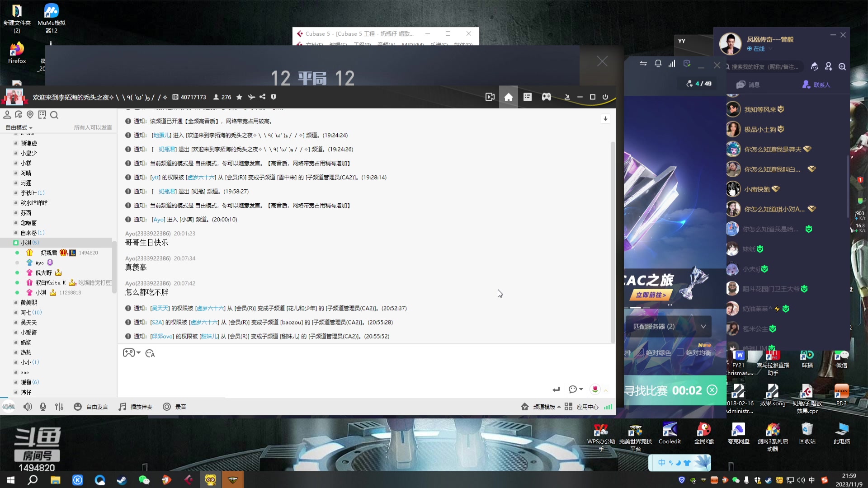Click the notification bell in game platform window
Viewport: 868px width, 488px height.
click(658, 64)
